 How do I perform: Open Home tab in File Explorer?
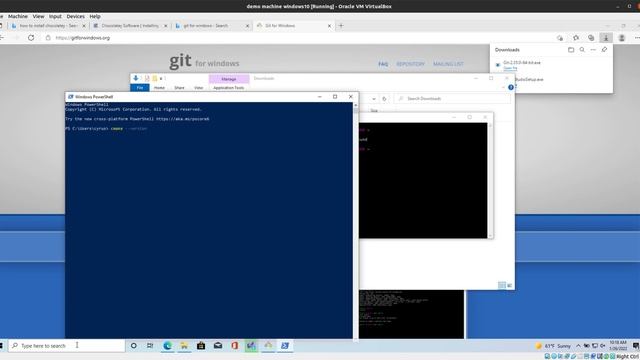point(159,88)
